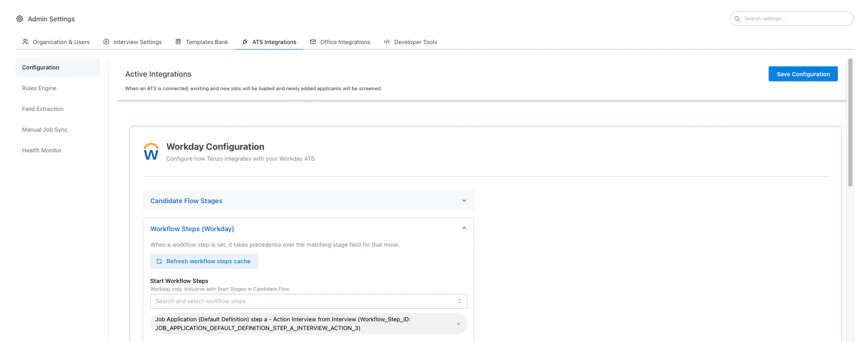
Task: Click 'When an ATS is connected' description
Action: coord(254,89)
